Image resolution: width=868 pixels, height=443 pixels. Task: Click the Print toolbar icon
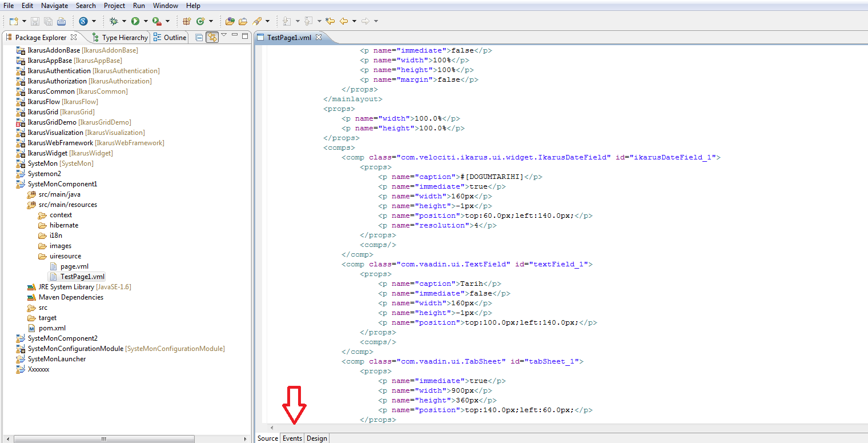[61, 21]
